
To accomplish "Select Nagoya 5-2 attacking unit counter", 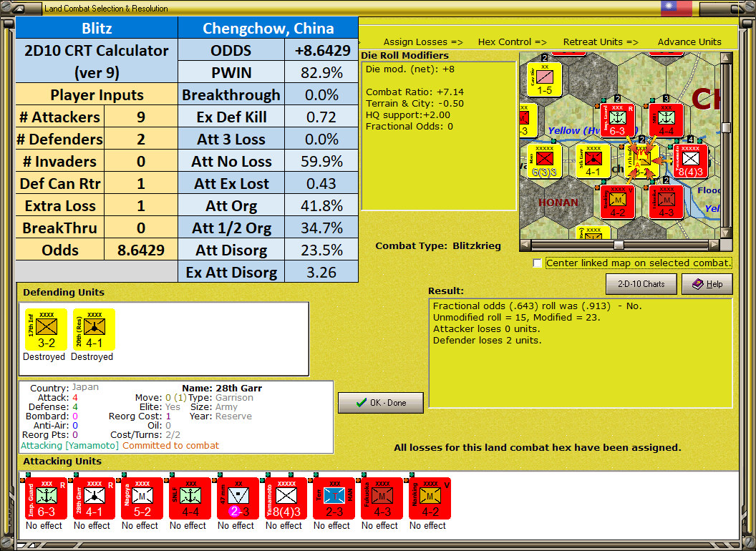I will (141, 499).
